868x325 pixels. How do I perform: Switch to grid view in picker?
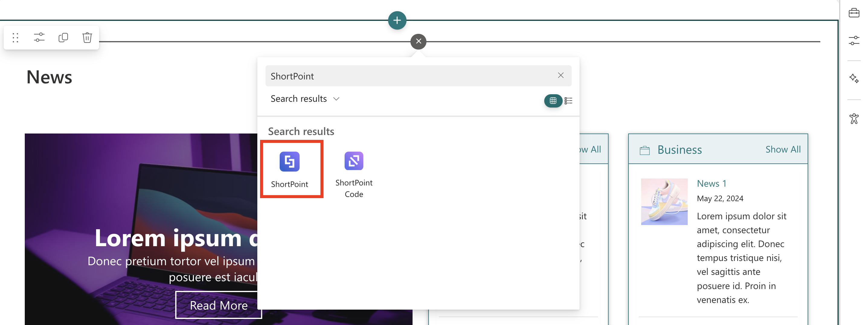click(x=553, y=101)
